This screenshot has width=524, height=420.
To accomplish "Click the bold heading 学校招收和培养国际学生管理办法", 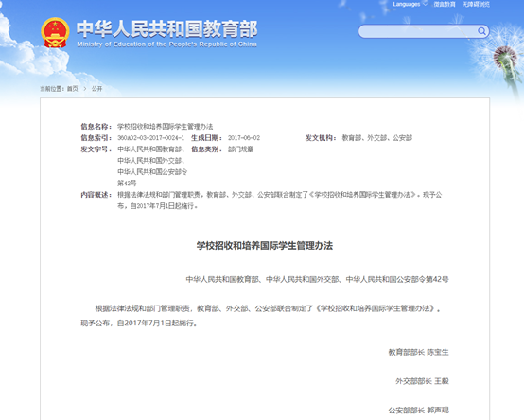I will pyautogui.click(x=265, y=246).
